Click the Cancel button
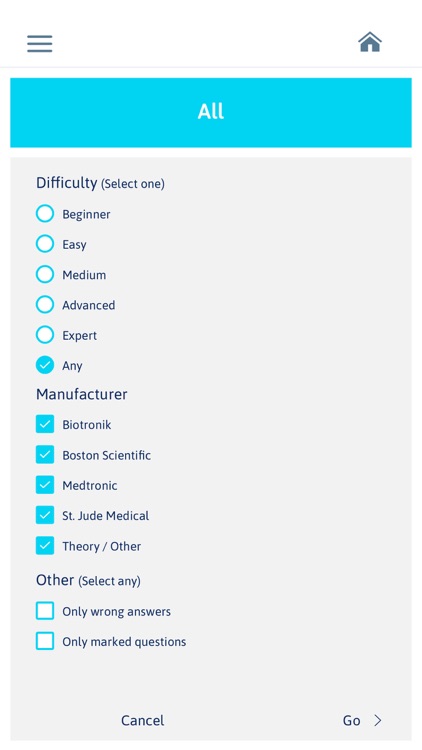The height and width of the screenshot is (750, 422). [143, 720]
